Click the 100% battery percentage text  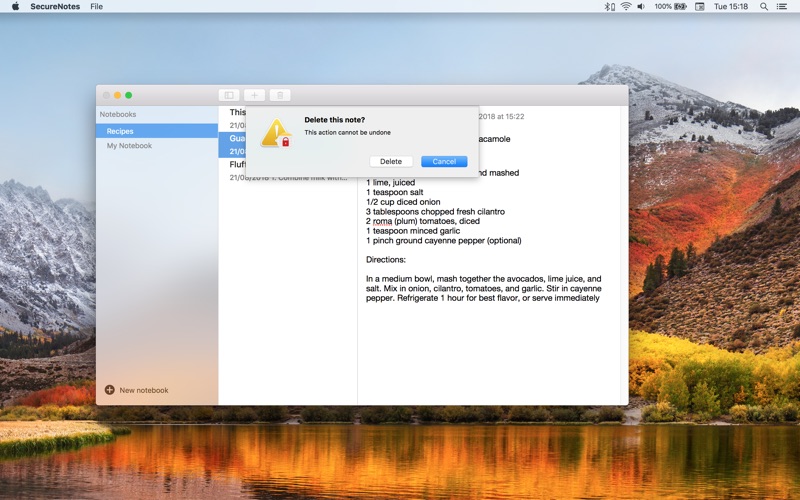coord(663,7)
